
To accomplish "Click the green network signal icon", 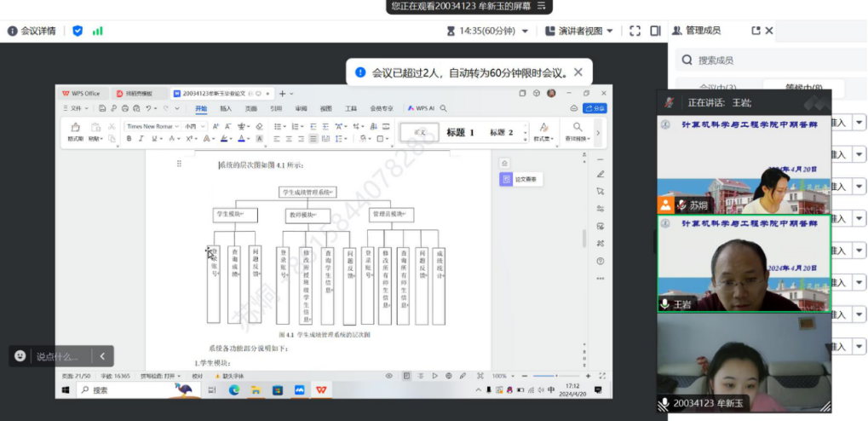I will (x=98, y=31).
